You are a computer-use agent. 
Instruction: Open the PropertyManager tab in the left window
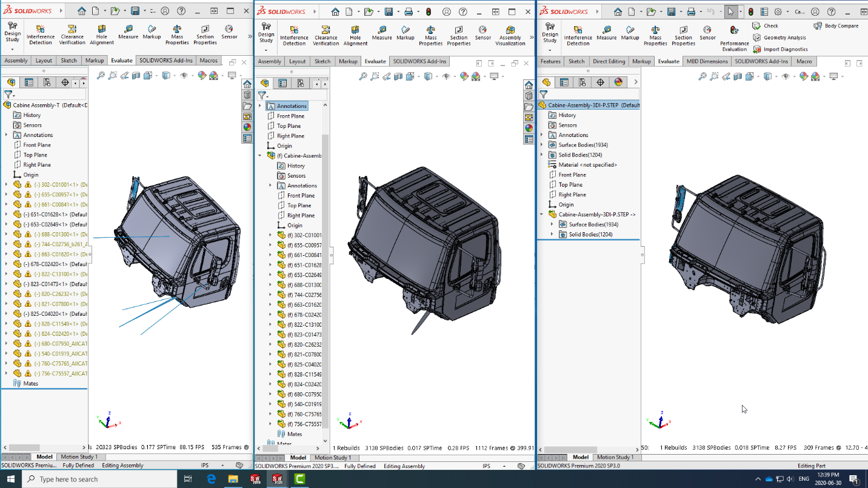[28, 82]
